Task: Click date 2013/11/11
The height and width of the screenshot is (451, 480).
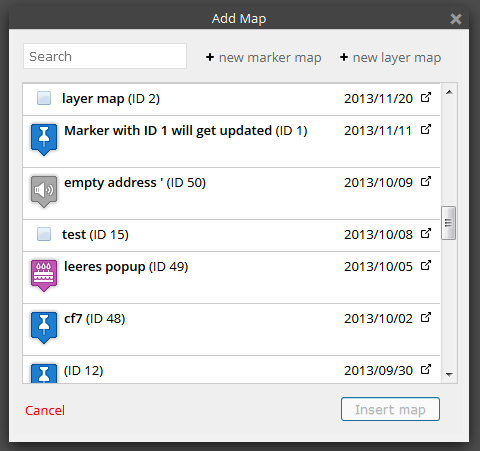Action: point(378,131)
